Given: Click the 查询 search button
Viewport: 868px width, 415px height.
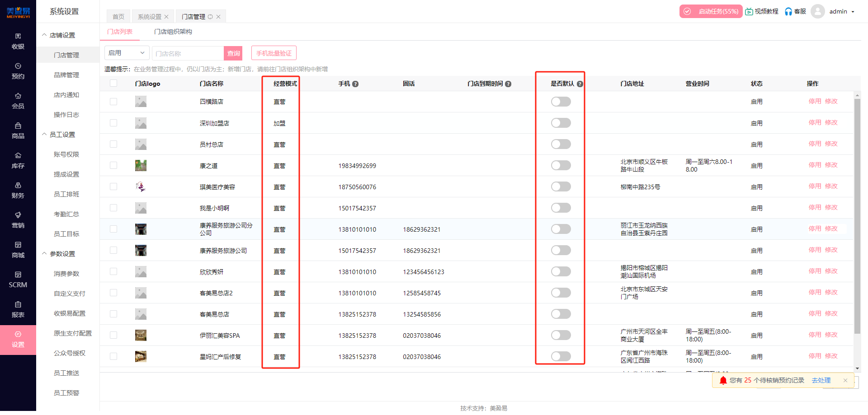Looking at the screenshot, I should coord(233,53).
